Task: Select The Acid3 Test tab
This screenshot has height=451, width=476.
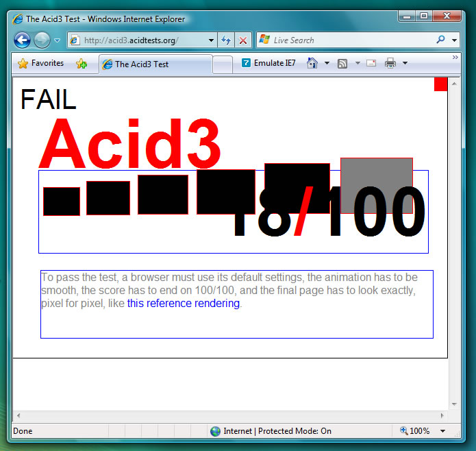Action: click(155, 64)
